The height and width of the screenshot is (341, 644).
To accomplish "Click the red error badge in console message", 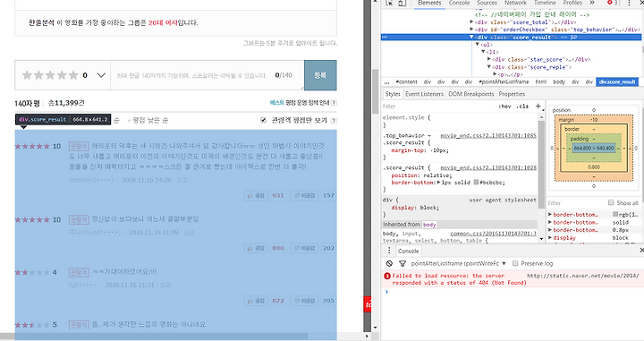I will [x=387, y=276].
